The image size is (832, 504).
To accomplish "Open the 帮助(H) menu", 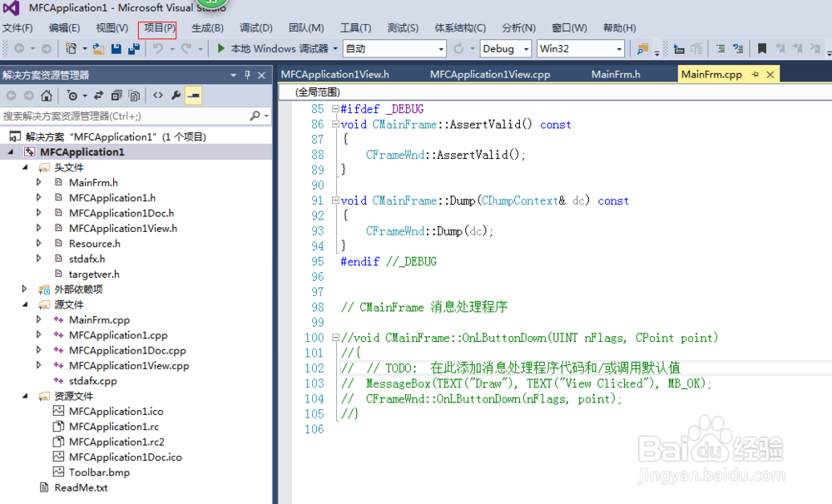I will pos(619,28).
